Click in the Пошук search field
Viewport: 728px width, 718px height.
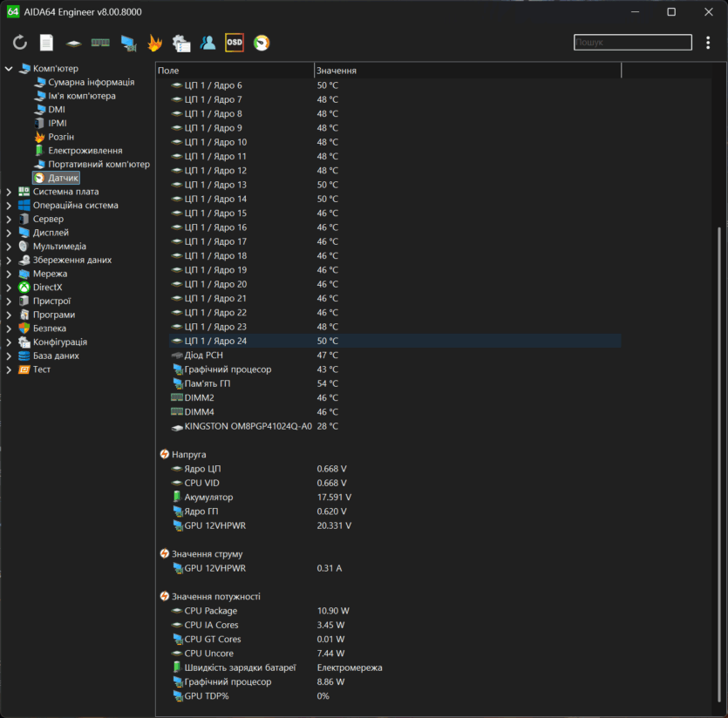(x=631, y=42)
